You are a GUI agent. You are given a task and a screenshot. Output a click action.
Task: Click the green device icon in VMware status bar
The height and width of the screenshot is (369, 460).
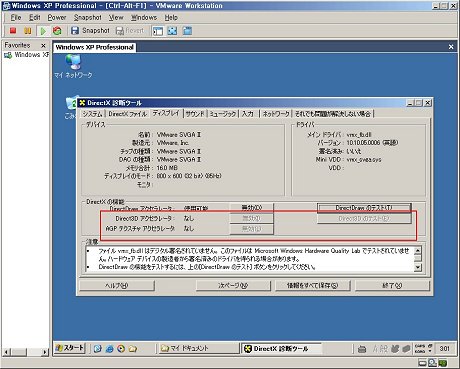pos(443,363)
